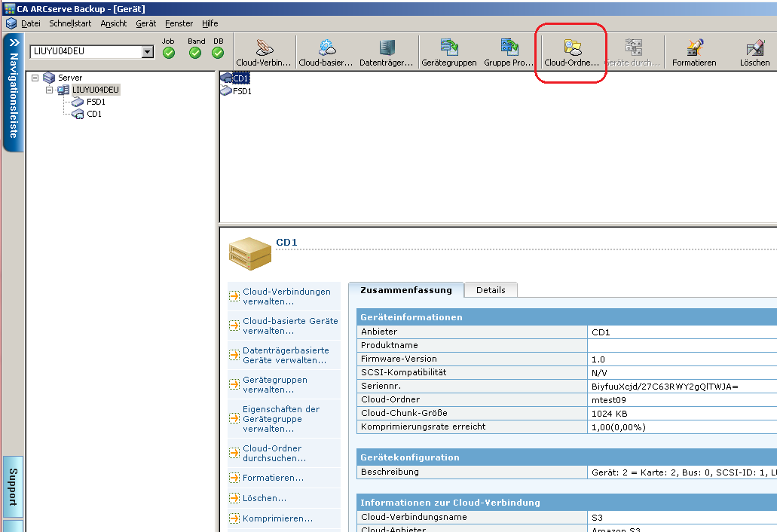
Task: Open the LIUYU04DEU server dropdown
Action: click(148, 52)
